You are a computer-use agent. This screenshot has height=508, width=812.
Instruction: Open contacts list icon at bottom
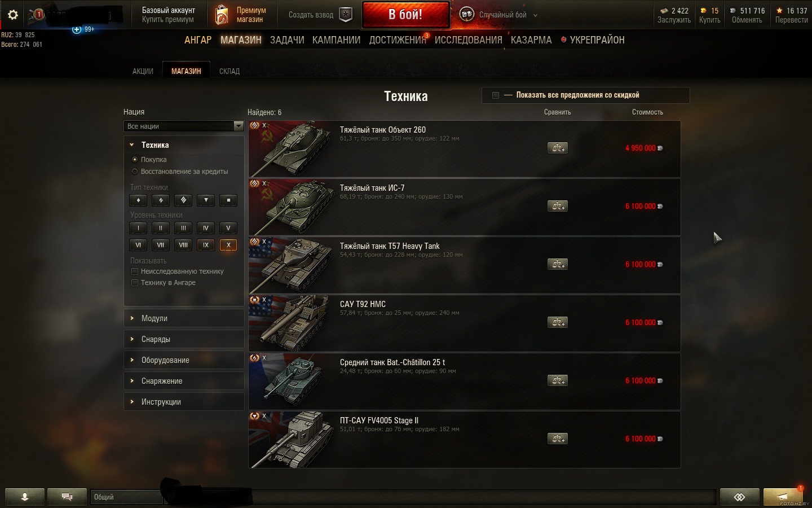pos(25,497)
